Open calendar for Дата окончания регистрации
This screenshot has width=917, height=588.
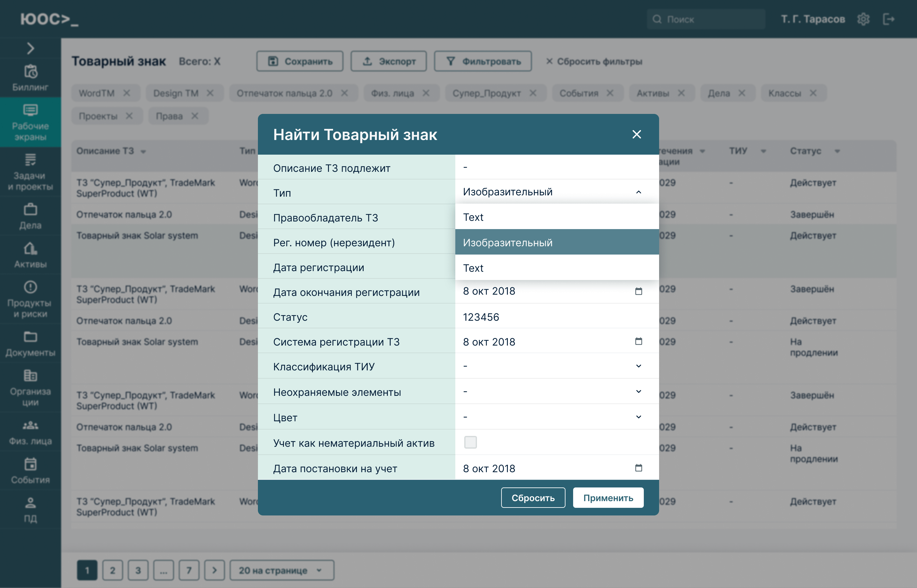(638, 291)
